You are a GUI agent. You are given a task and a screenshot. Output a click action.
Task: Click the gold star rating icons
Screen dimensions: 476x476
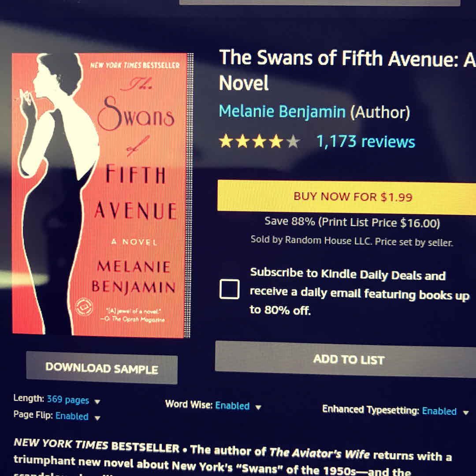click(x=251, y=141)
